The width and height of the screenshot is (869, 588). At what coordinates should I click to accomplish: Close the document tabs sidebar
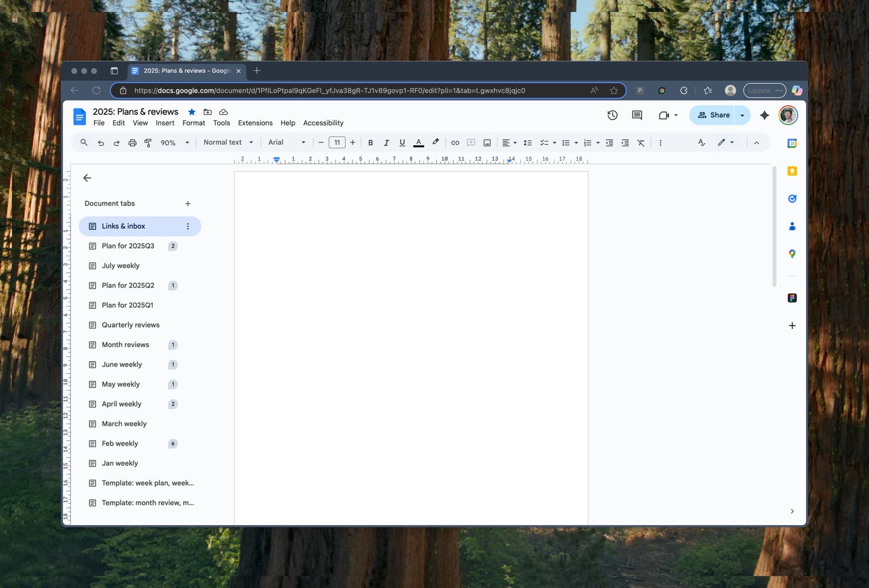[x=87, y=178]
